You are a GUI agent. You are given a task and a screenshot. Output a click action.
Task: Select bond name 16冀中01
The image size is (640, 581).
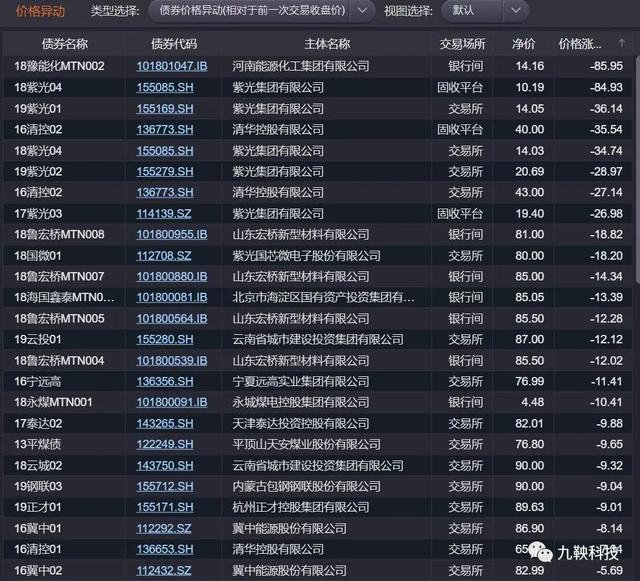[x=38, y=528]
